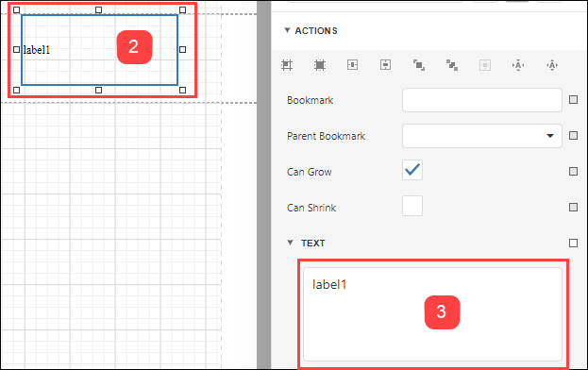This screenshot has width=588, height=370.
Task: Click the Bookmark property label
Action: click(311, 100)
